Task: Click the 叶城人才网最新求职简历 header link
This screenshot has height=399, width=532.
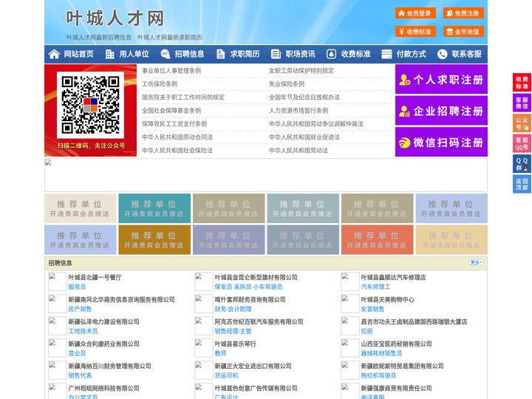Action: coord(170,38)
